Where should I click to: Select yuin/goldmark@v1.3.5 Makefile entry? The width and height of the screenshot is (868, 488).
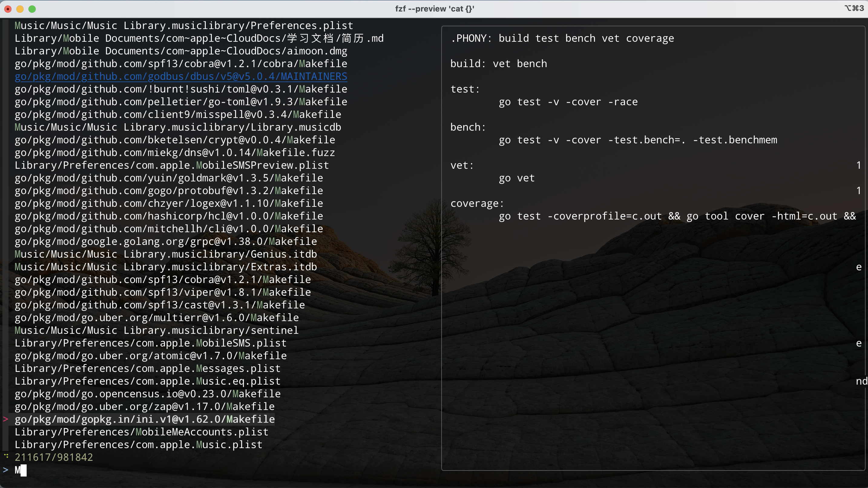[169, 178]
